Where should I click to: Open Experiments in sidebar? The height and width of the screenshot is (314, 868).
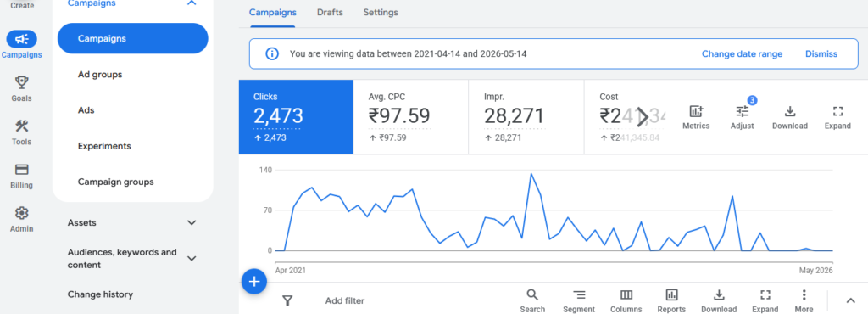coord(104,146)
